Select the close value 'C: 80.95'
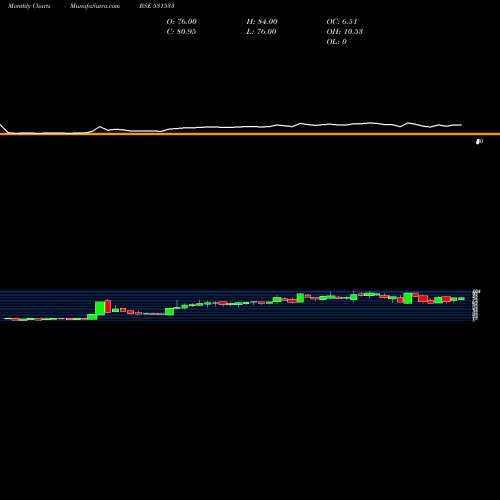The height and width of the screenshot is (500, 500). coord(181,32)
